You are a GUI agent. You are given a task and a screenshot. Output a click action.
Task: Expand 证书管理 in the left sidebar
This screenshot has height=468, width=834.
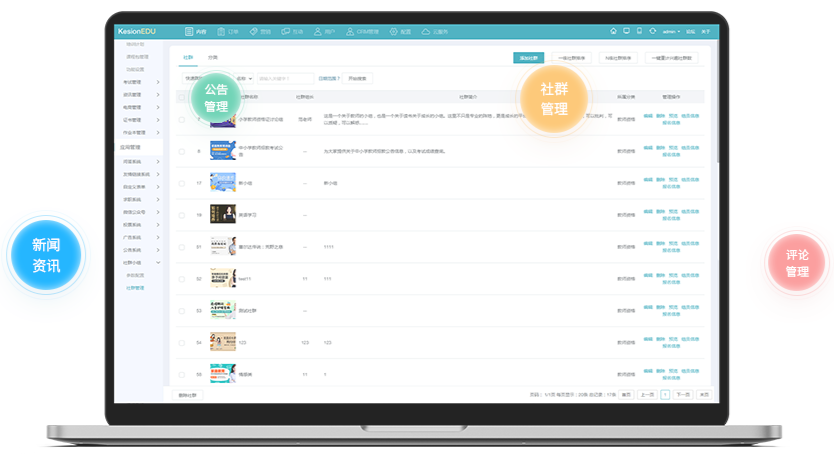tap(141, 119)
